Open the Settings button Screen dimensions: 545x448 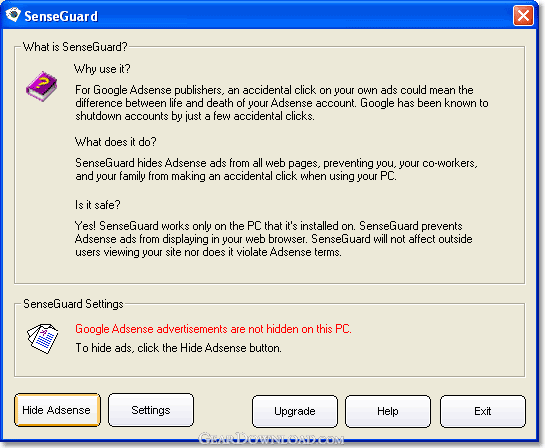click(151, 410)
